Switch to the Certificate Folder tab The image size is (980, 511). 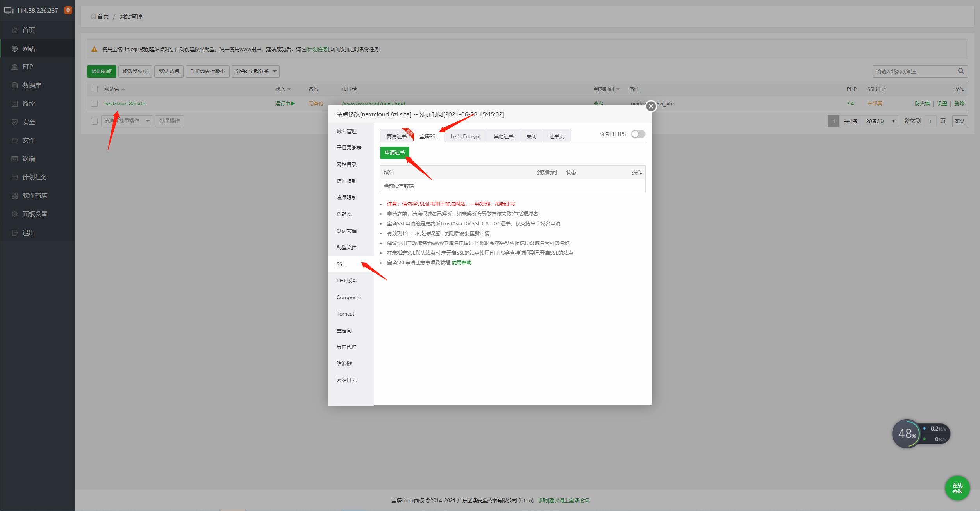pos(557,136)
